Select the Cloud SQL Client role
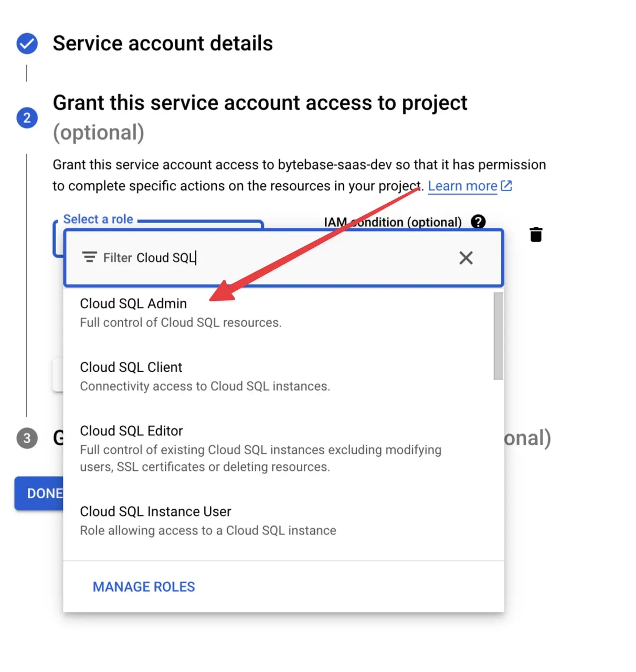The image size is (636, 672). coord(279,376)
